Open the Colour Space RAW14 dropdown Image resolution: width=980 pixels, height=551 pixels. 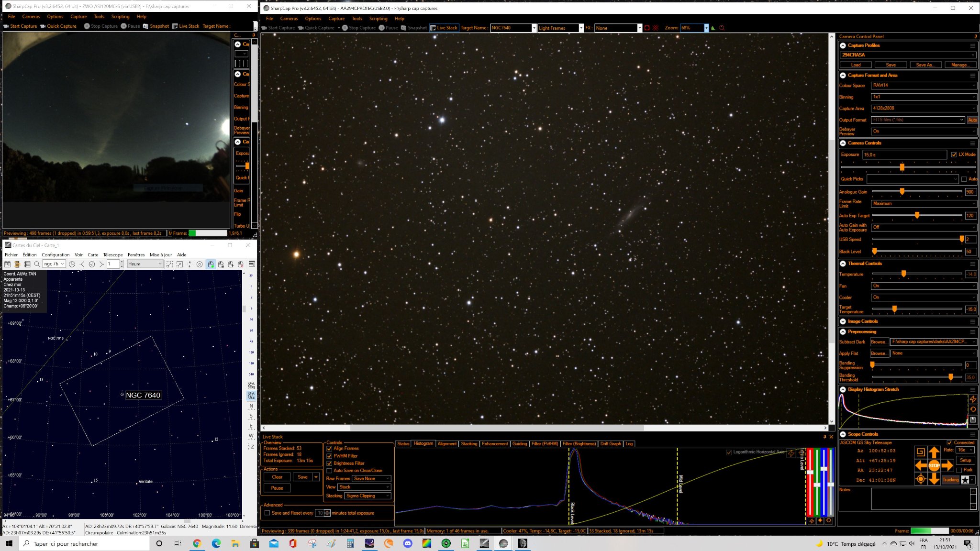(x=924, y=86)
